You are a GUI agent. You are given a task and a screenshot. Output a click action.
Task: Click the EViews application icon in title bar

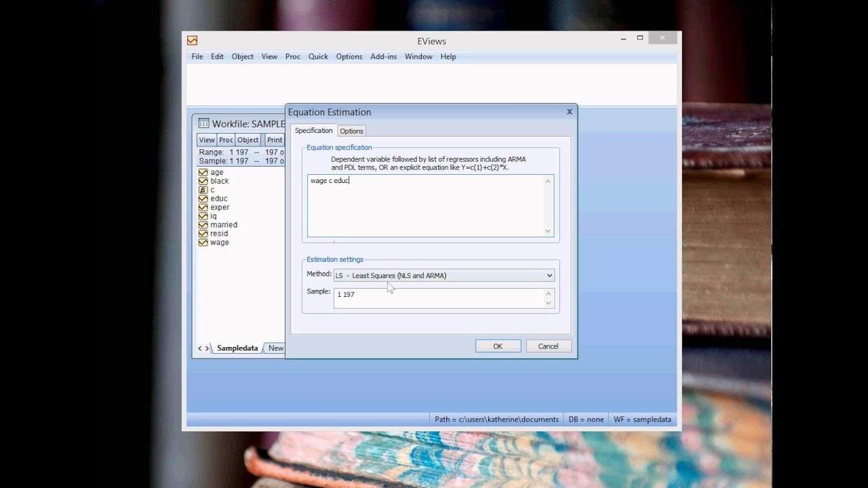pos(193,41)
